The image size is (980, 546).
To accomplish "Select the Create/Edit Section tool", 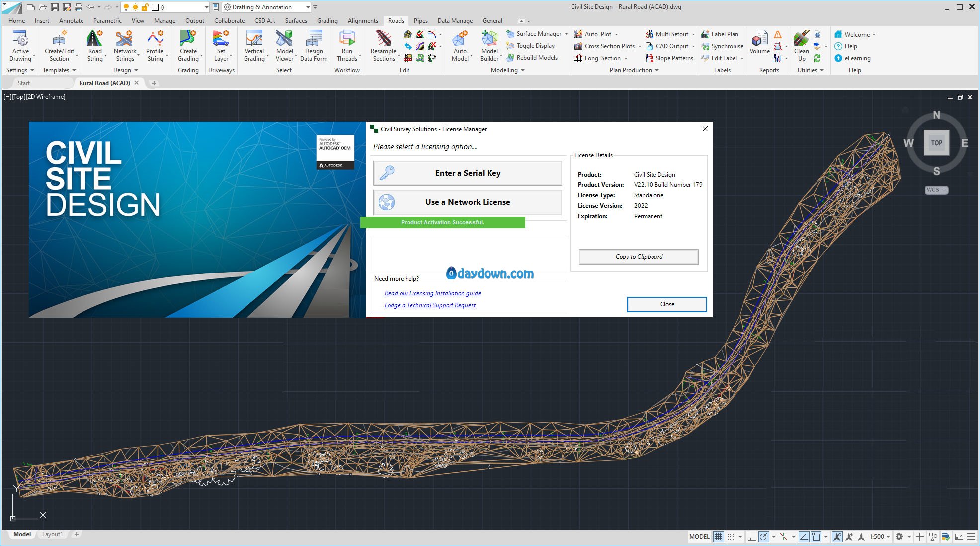I will coord(59,46).
